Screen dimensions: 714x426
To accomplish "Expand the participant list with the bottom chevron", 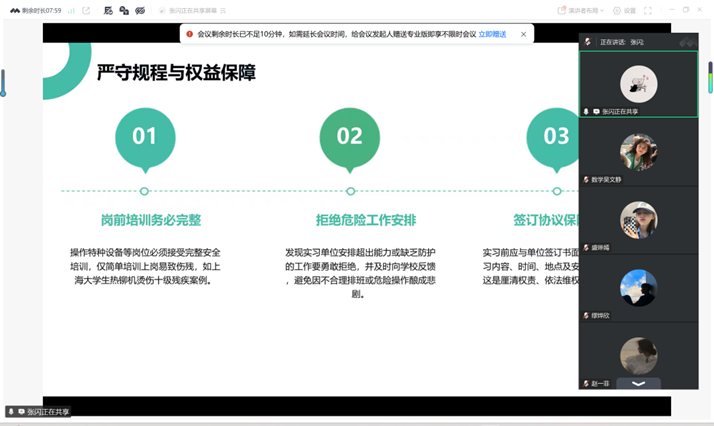I will 638,383.
